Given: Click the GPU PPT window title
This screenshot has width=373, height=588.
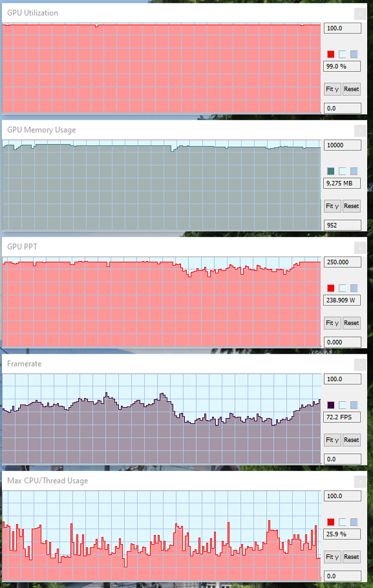Looking at the screenshot, I should 22,247.
